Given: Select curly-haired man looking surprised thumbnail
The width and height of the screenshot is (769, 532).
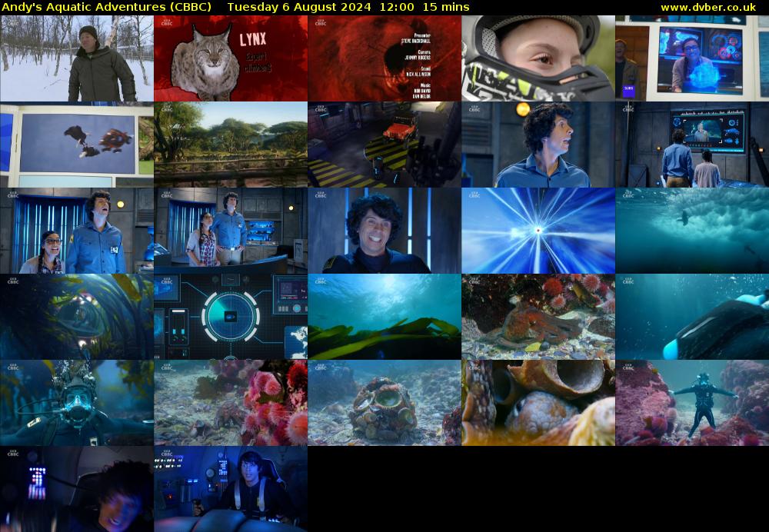Looking at the screenshot, I should tap(538, 145).
